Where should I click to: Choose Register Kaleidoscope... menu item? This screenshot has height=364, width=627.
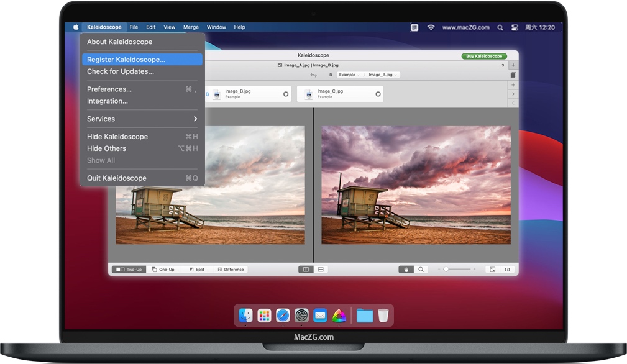(x=142, y=60)
